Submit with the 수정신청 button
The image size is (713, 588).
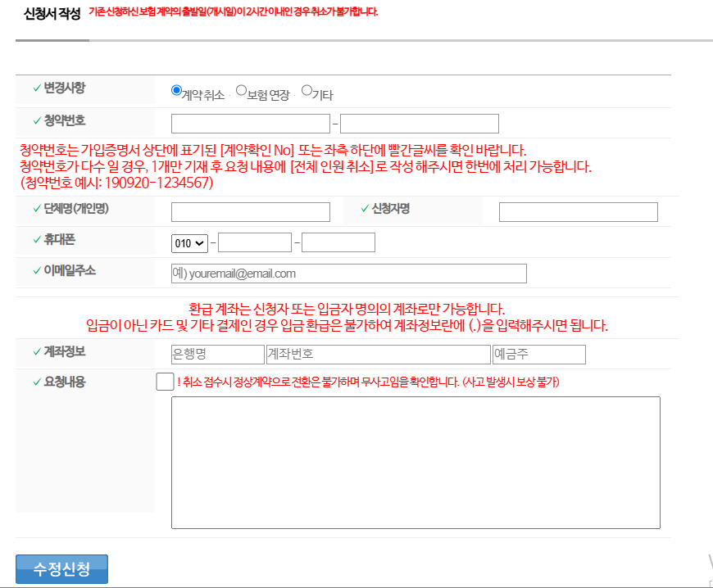(x=61, y=569)
